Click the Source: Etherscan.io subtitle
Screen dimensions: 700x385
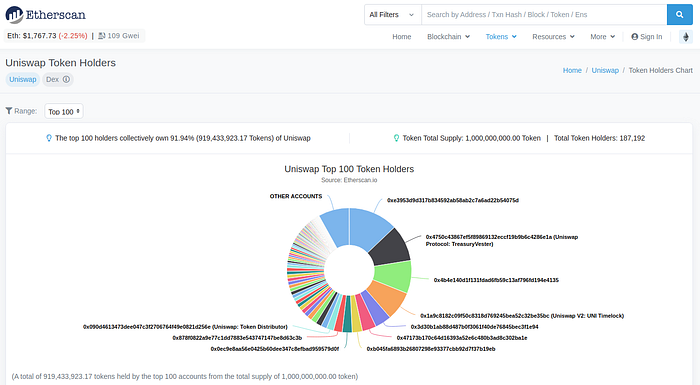(x=349, y=180)
